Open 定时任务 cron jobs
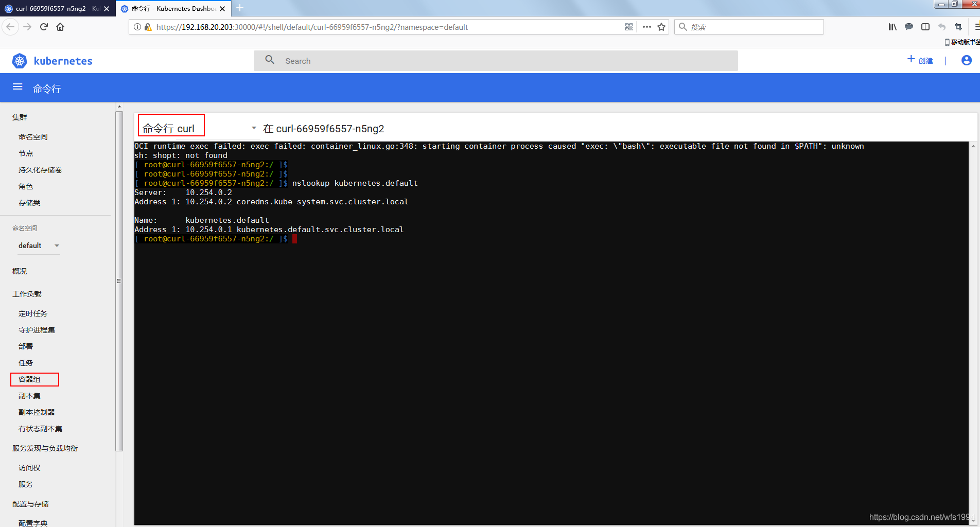 pos(33,313)
